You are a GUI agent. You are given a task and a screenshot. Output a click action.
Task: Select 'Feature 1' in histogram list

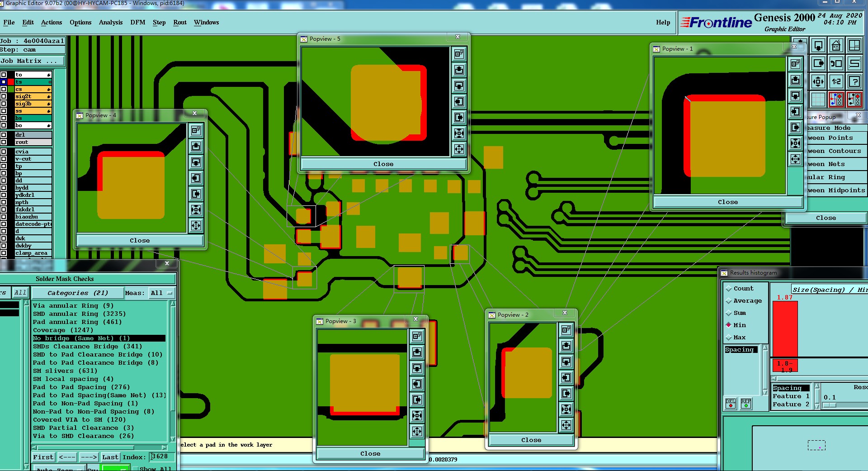click(x=791, y=396)
